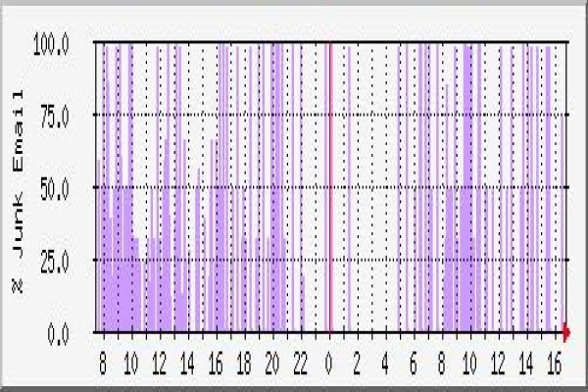Click the 2 hour label
The height and width of the screenshot is (392, 588).
[x=357, y=364]
